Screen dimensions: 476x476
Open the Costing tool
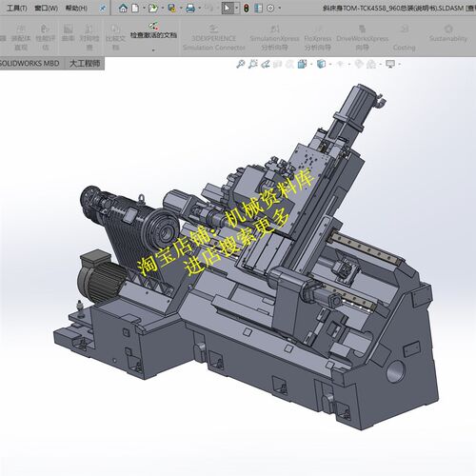[404, 38]
